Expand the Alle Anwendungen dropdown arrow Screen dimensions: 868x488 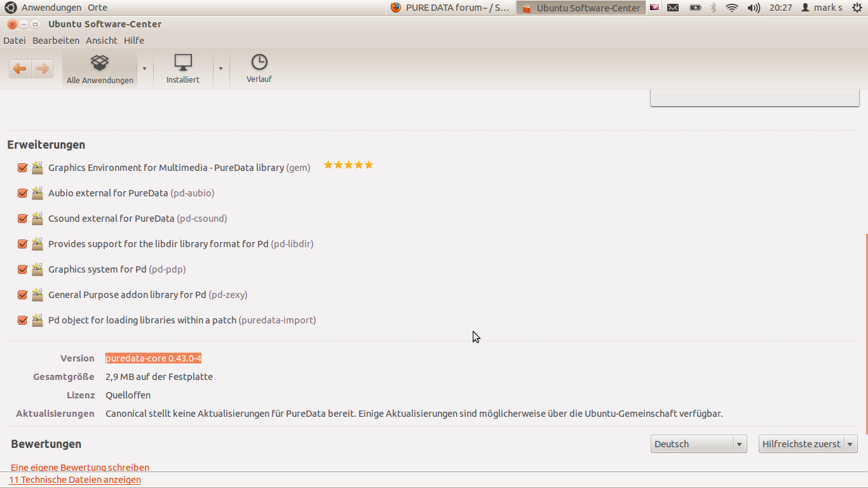click(145, 69)
